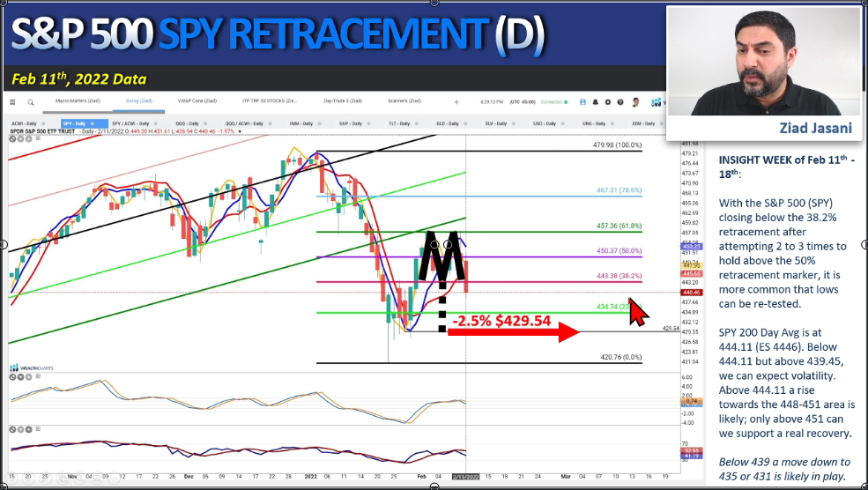Click the 440.46 current price tag on the axis
Viewport: 868px width, 490px height.
pyautogui.click(x=692, y=293)
